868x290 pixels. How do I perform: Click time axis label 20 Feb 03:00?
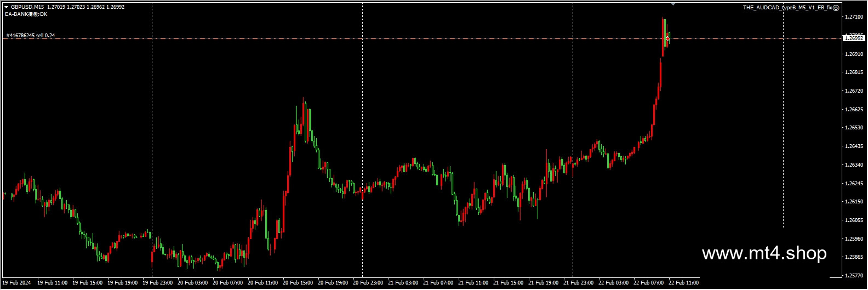point(192,283)
